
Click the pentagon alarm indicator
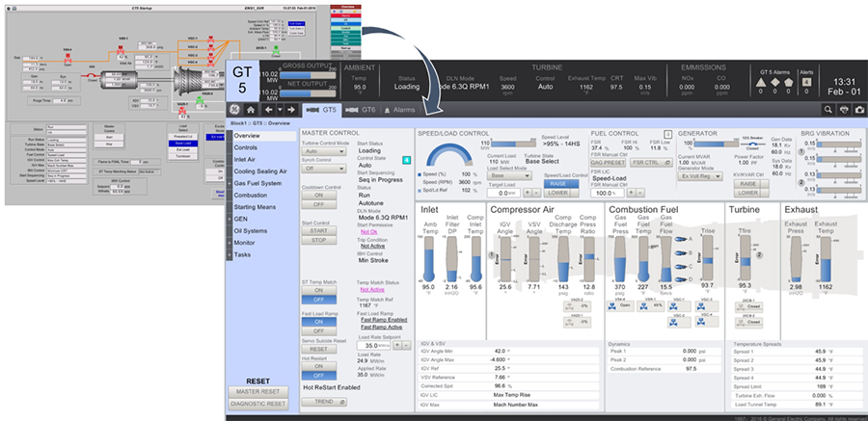788,83
